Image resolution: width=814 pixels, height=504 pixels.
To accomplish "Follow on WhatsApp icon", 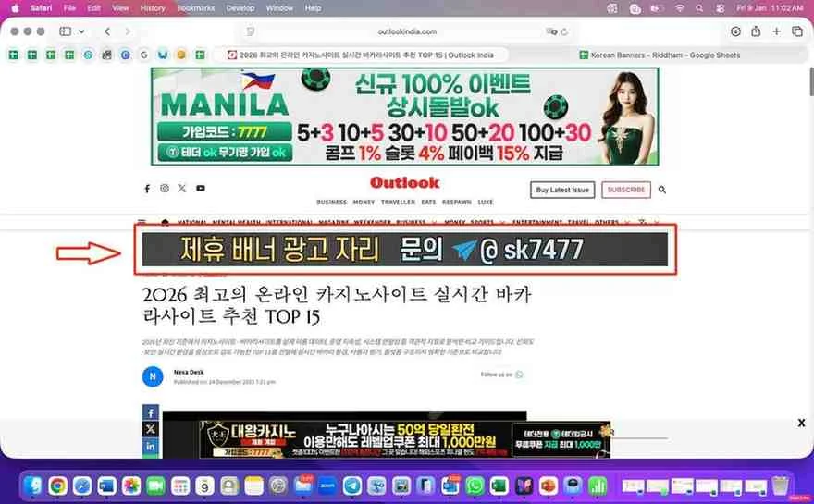I will tap(519, 375).
